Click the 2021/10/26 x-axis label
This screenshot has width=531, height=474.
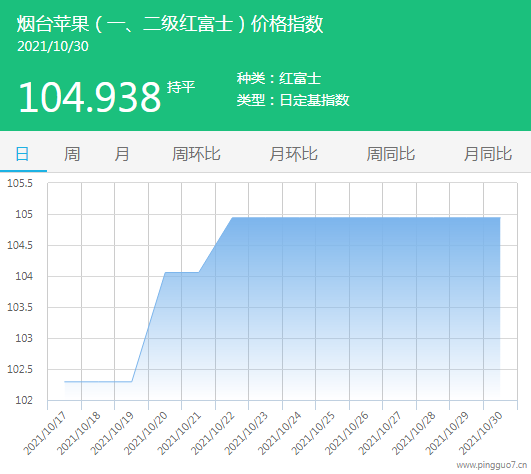coord(347,434)
